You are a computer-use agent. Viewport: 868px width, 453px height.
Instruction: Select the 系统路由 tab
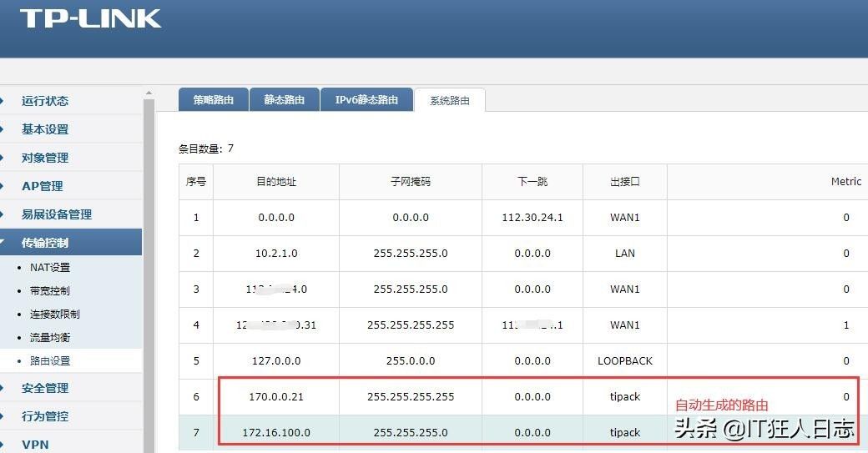pyautogui.click(x=450, y=101)
